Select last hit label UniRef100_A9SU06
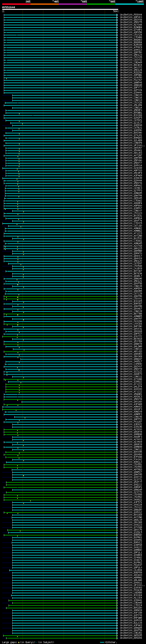This screenshot has width=146, height=644. tap(131, 638)
